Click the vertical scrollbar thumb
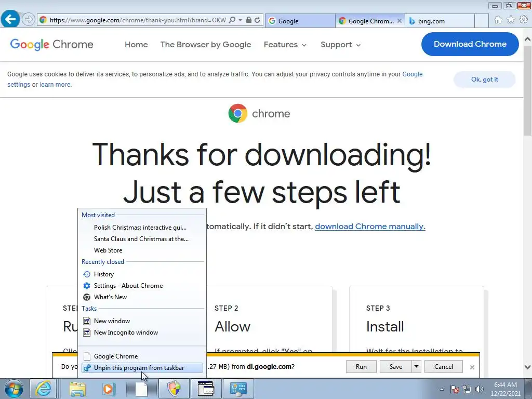 tap(527, 91)
